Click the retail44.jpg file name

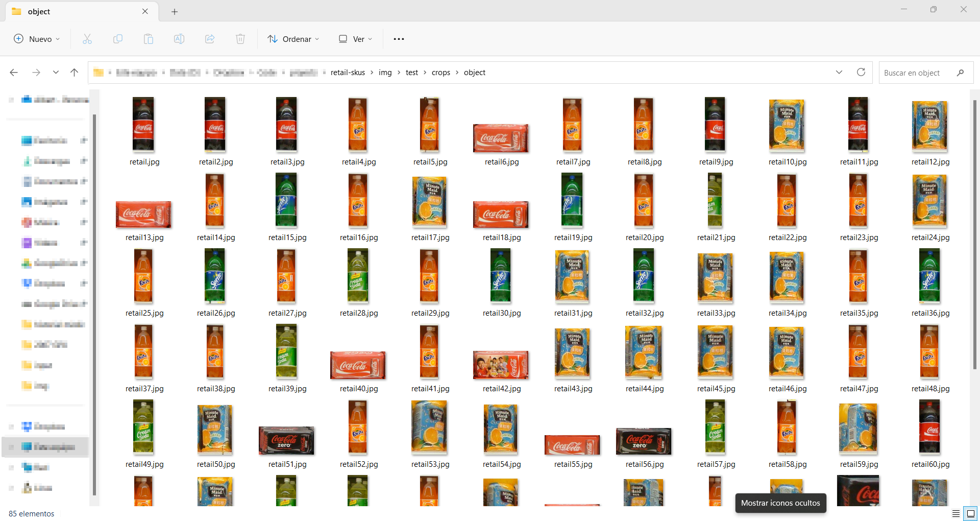645,389
